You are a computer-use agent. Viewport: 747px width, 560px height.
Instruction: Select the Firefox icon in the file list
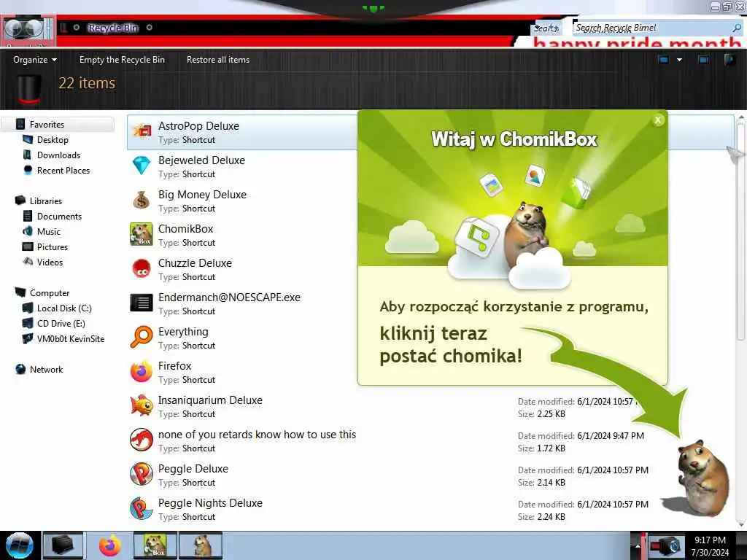142,371
